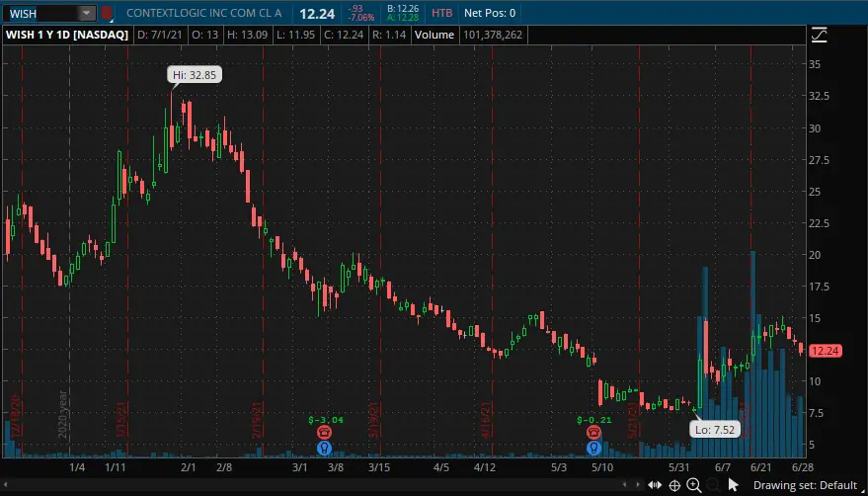Click the crosshair pan icon
Screen dimensions: 868x496
(674, 485)
